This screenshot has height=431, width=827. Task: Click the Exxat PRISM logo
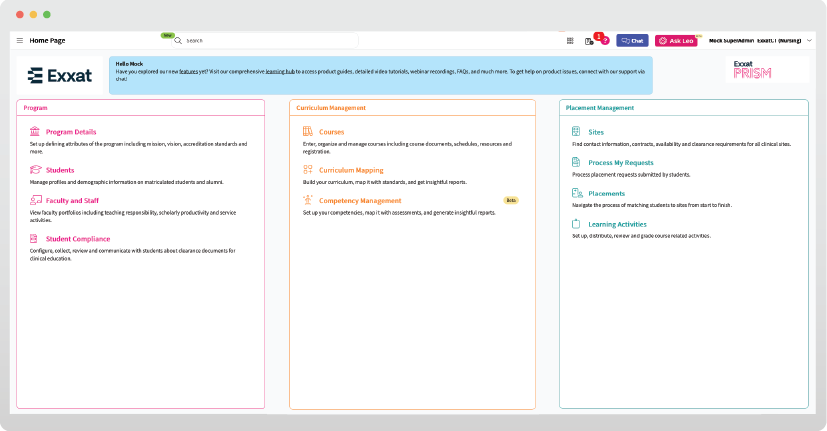coord(752,70)
